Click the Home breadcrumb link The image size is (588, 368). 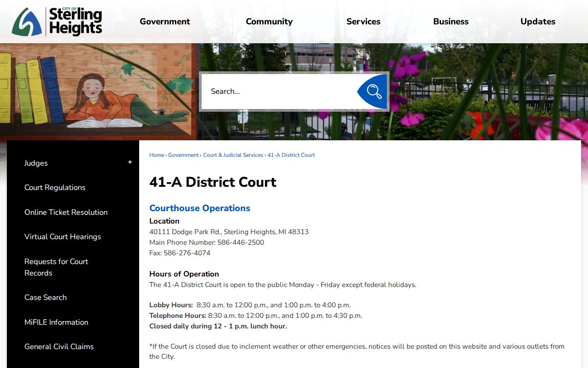pyautogui.click(x=157, y=155)
